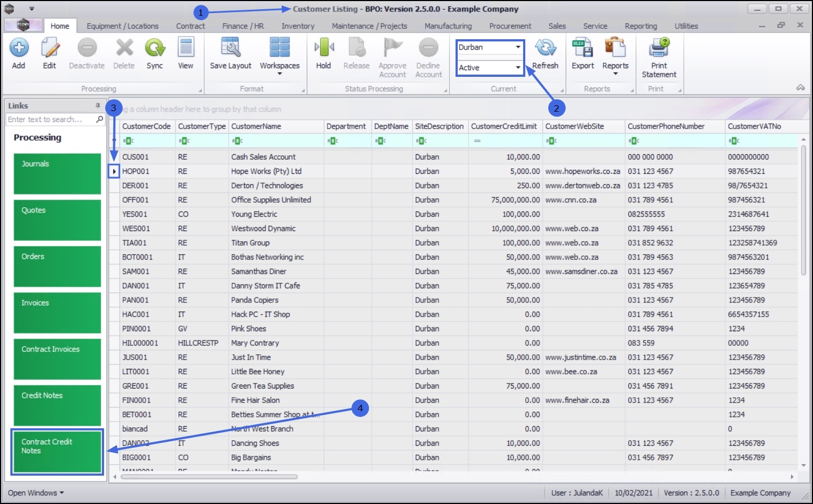Image resolution: width=813 pixels, height=504 pixels.
Task: Open the Procurement ribbon tab
Action: 510,26
